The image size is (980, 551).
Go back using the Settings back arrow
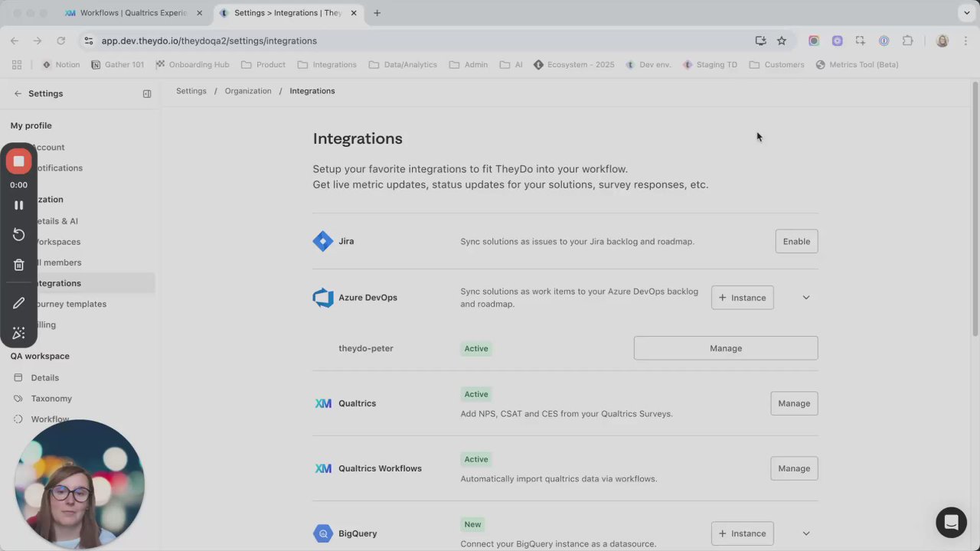pyautogui.click(x=18, y=93)
